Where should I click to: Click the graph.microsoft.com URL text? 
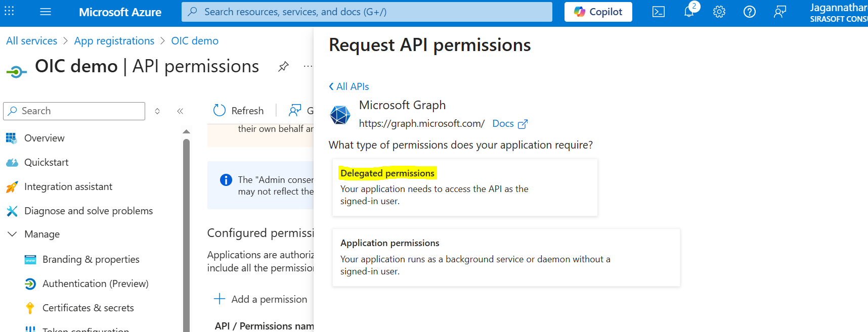[422, 124]
